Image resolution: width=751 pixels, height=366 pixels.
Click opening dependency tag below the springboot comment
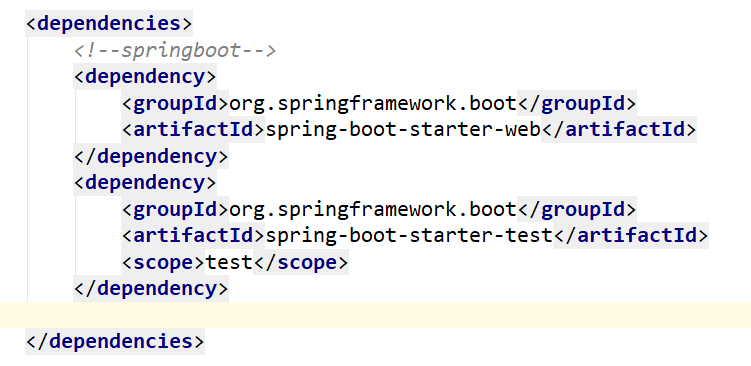coord(145,77)
